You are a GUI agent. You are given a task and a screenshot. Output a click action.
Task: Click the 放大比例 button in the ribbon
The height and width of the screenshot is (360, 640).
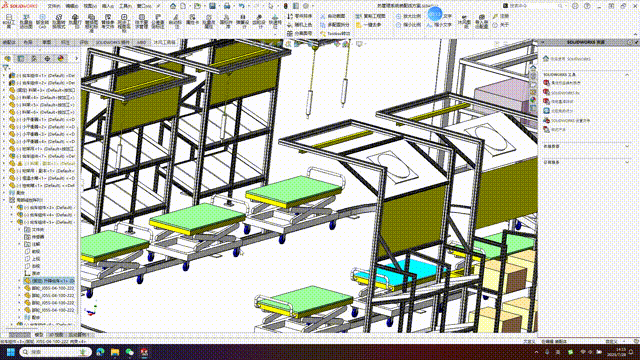pos(408,16)
